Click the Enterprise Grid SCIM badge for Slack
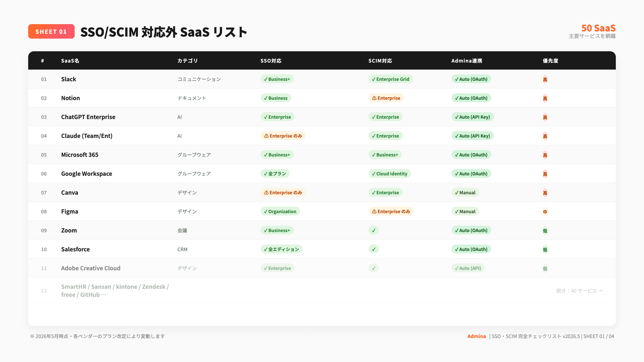644x362 pixels. tap(390, 79)
